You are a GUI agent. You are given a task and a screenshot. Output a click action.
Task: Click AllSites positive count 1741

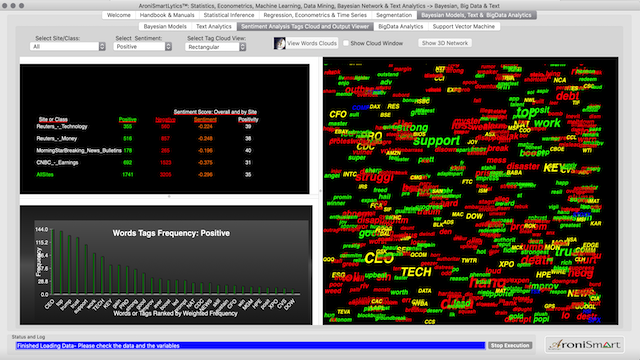coord(128,175)
